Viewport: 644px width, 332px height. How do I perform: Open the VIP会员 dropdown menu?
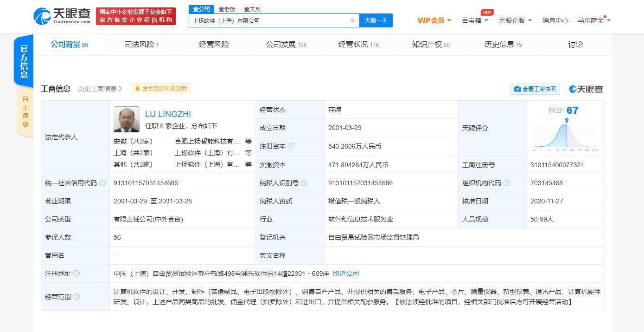click(x=434, y=20)
